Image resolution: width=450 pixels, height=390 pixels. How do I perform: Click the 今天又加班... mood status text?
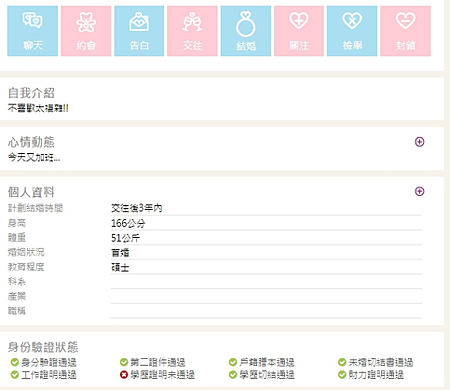tap(34, 157)
